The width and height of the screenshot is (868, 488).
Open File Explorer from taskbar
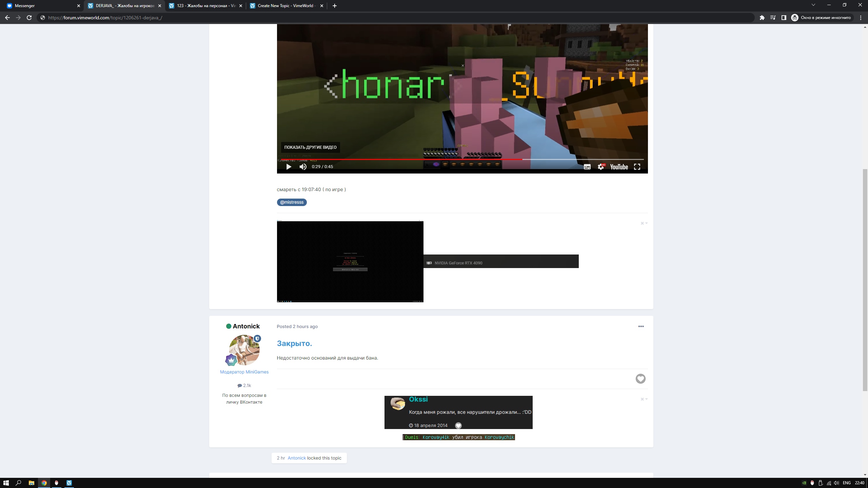pos(31,483)
